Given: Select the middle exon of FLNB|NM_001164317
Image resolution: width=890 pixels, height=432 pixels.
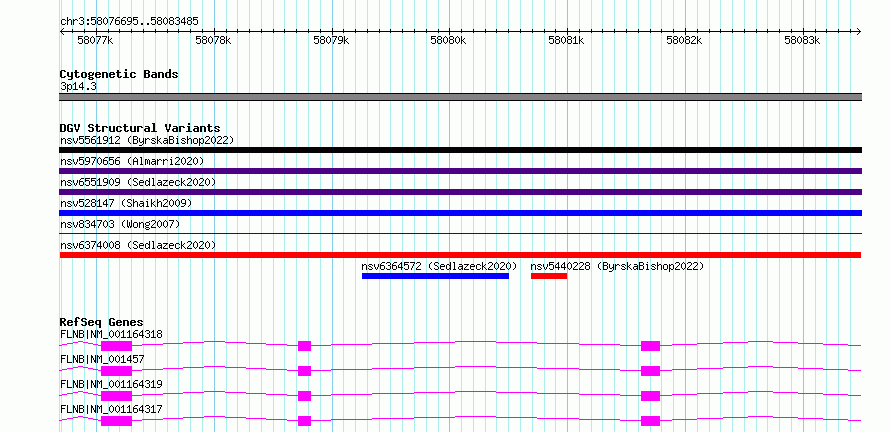Looking at the screenshot, I should [x=304, y=421].
